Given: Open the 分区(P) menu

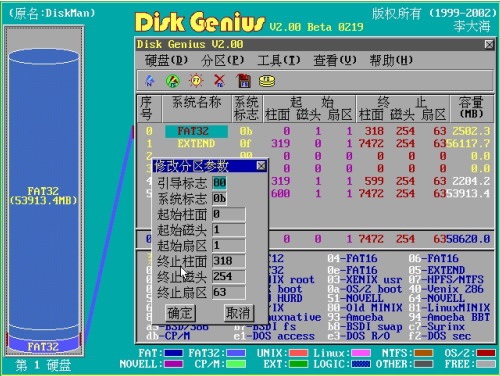Looking at the screenshot, I should pyautogui.click(x=223, y=60).
